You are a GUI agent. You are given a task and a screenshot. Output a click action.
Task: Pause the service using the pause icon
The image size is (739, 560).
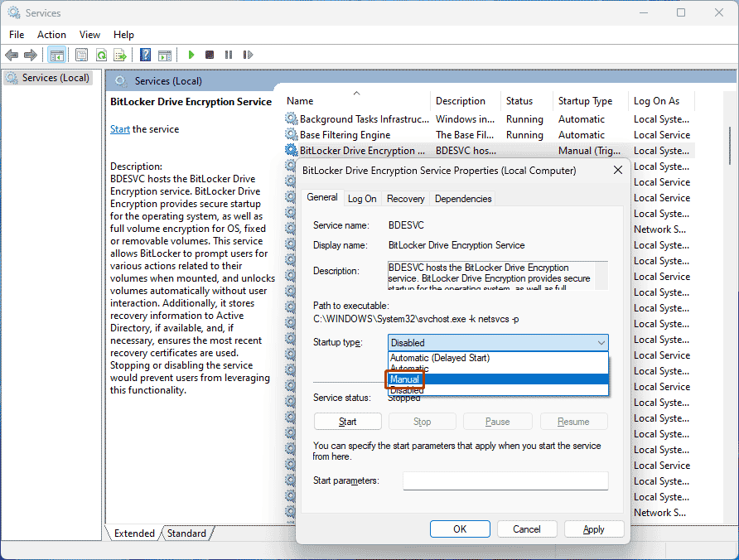coord(229,55)
